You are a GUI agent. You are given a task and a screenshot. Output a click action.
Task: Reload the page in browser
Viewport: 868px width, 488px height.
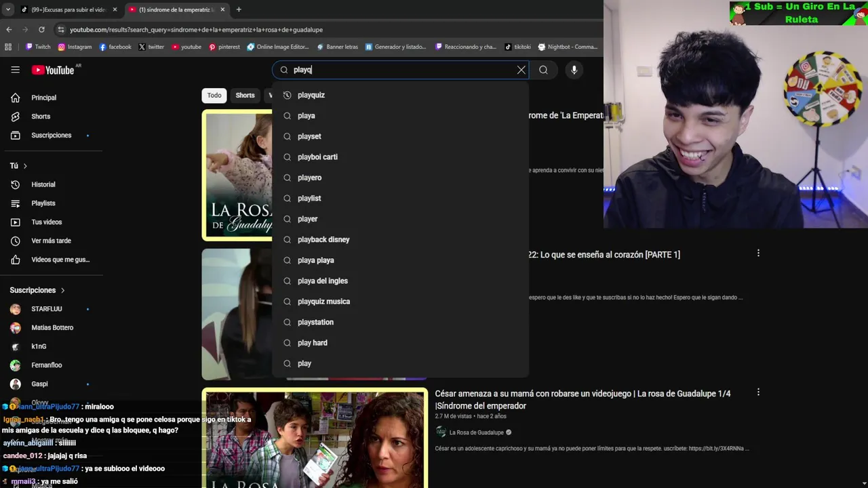[x=41, y=30]
